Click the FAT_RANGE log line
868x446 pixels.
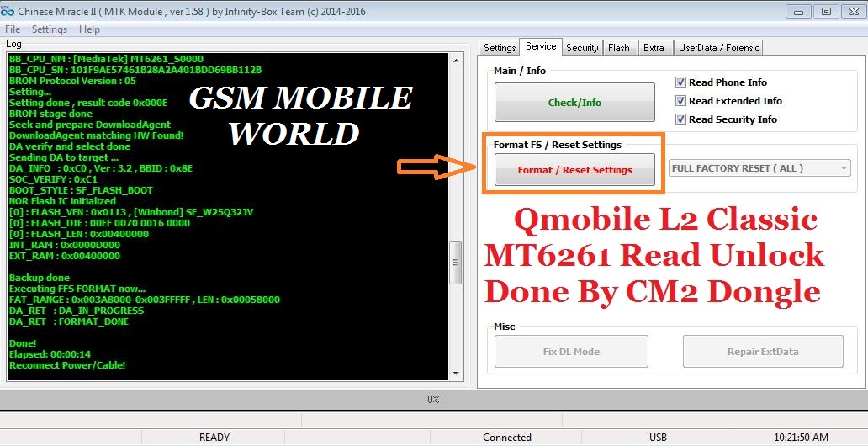click(x=145, y=300)
